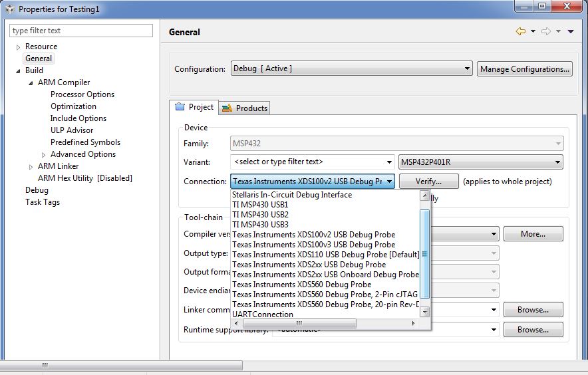Click connection list scroll down arrow

click(x=424, y=312)
